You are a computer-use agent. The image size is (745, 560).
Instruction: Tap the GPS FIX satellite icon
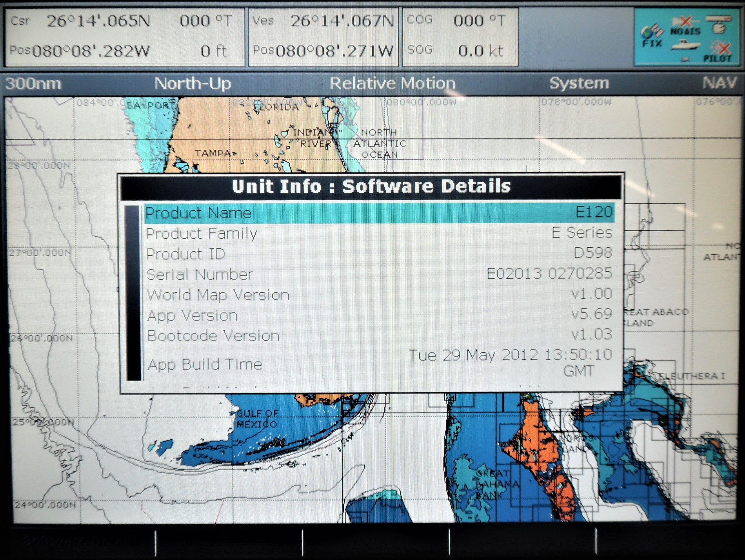click(652, 35)
